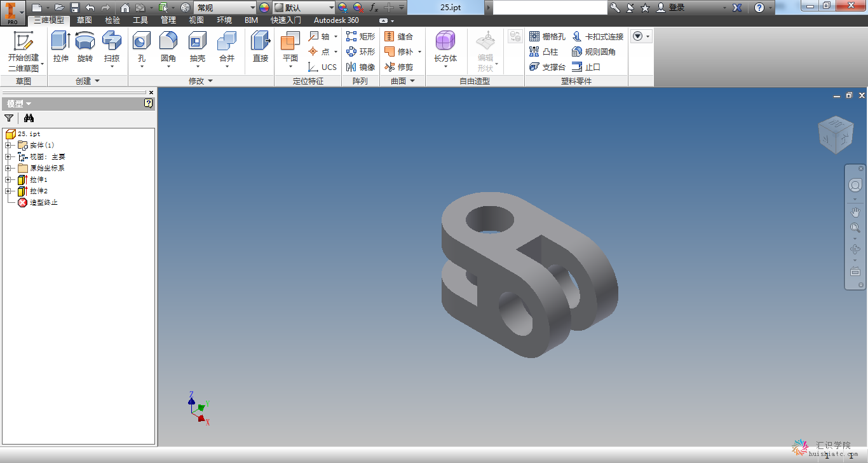Switch to the 检验 ribbon tab

112,20
